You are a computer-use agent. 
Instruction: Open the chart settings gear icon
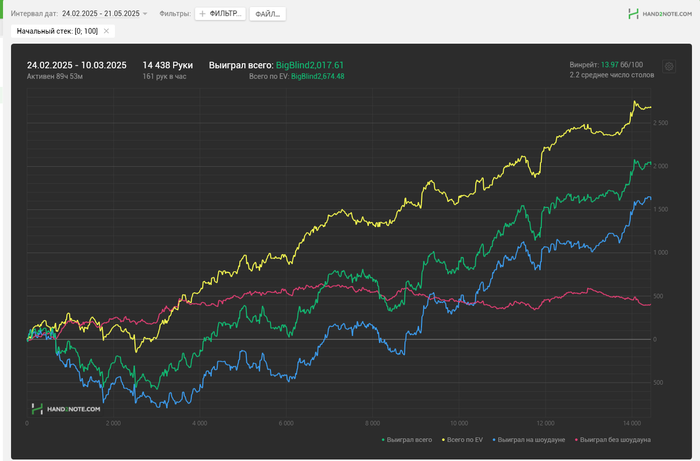669,66
